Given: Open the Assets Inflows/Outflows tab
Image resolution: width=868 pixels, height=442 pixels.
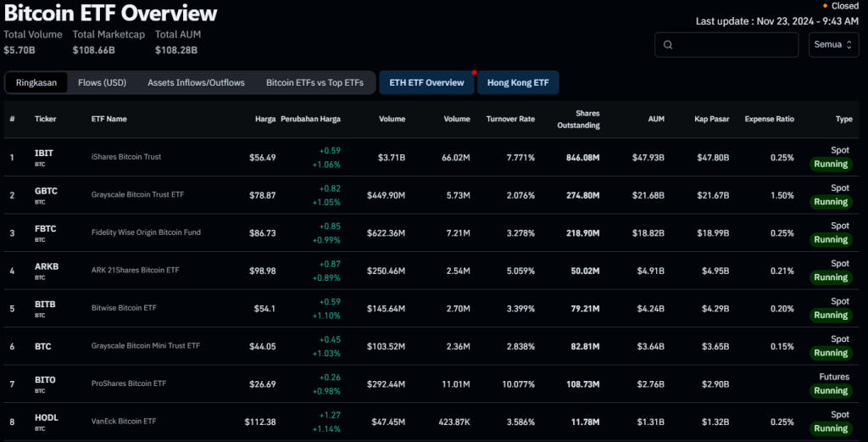Looking at the screenshot, I should point(196,82).
